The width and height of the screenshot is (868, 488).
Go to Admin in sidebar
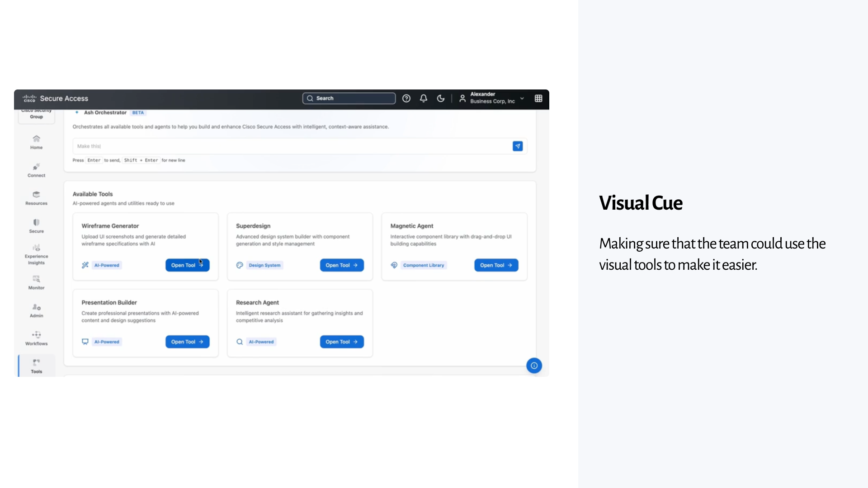36,310
